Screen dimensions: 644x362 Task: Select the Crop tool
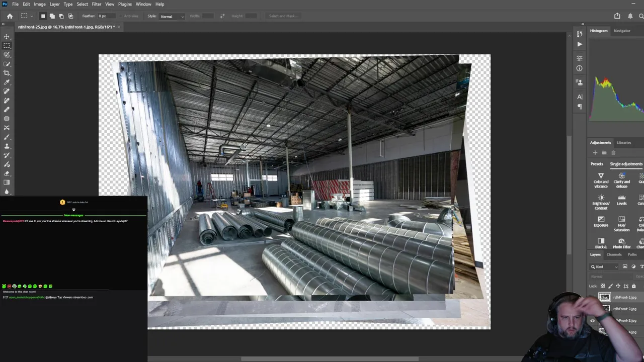click(x=7, y=73)
